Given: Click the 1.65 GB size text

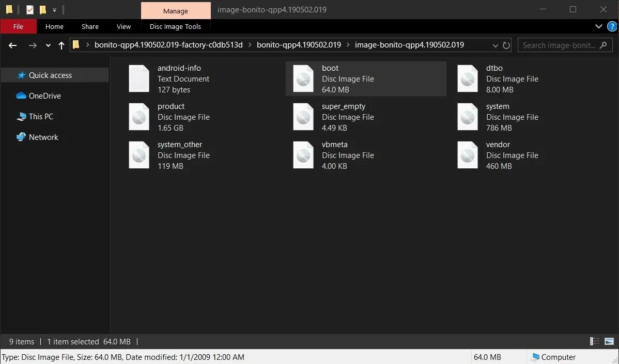Looking at the screenshot, I should coord(171,128).
